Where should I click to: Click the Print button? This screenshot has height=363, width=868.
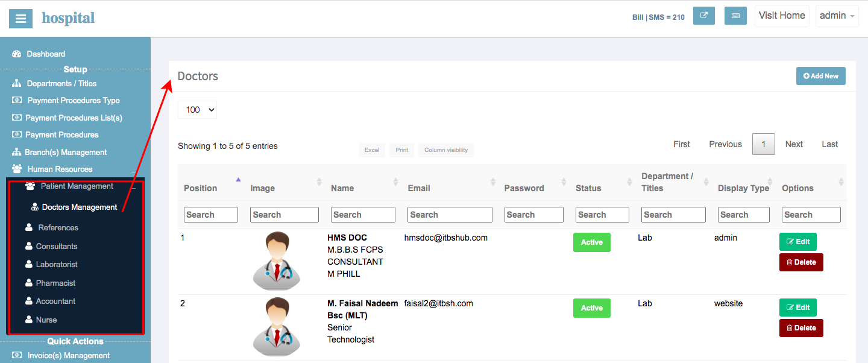402,150
